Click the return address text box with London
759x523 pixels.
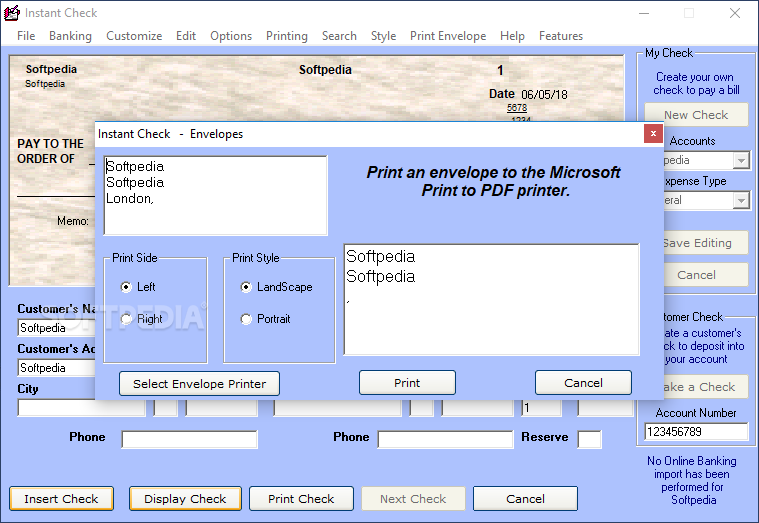215,196
